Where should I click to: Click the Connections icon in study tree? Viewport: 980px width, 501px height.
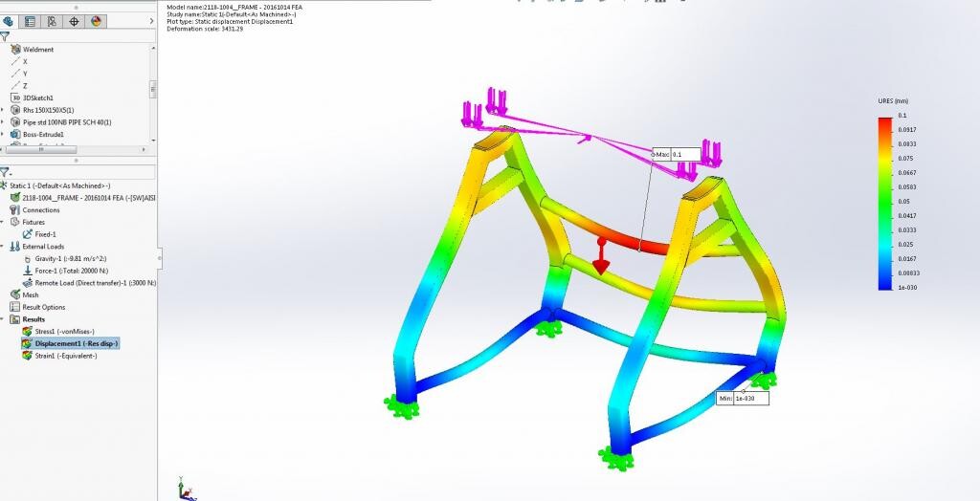click(x=15, y=209)
